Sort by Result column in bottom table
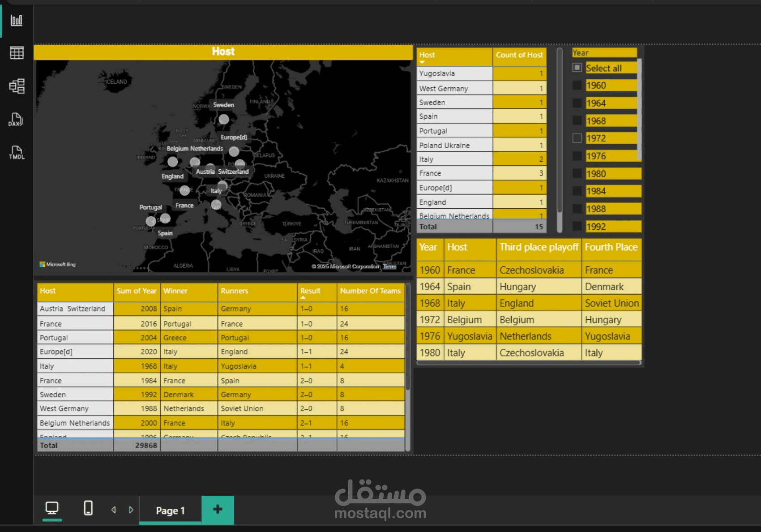This screenshot has height=532, width=761. [x=316, y=292]
